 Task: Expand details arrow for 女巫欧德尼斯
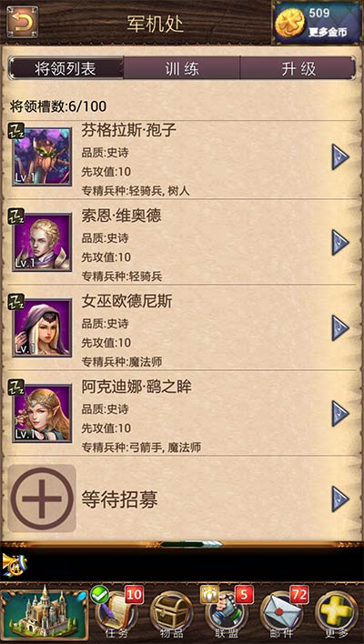pyautogui.click(x=340, y=328)
